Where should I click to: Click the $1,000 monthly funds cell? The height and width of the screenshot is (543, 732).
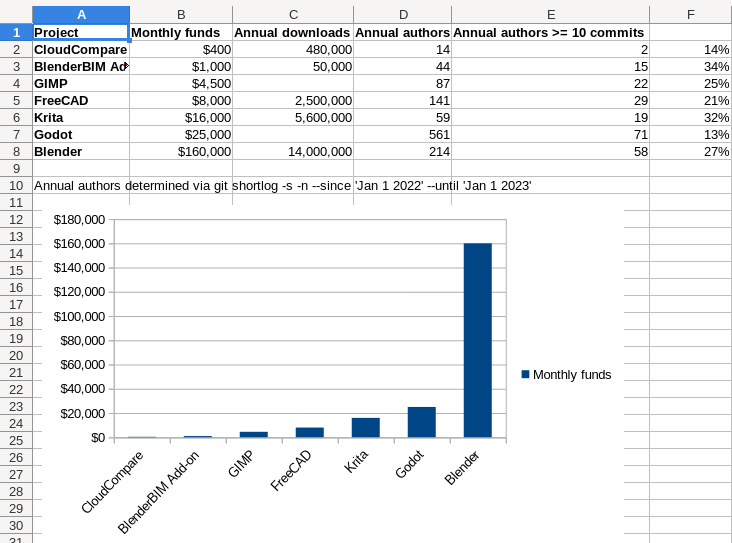(x=181, y=66)
